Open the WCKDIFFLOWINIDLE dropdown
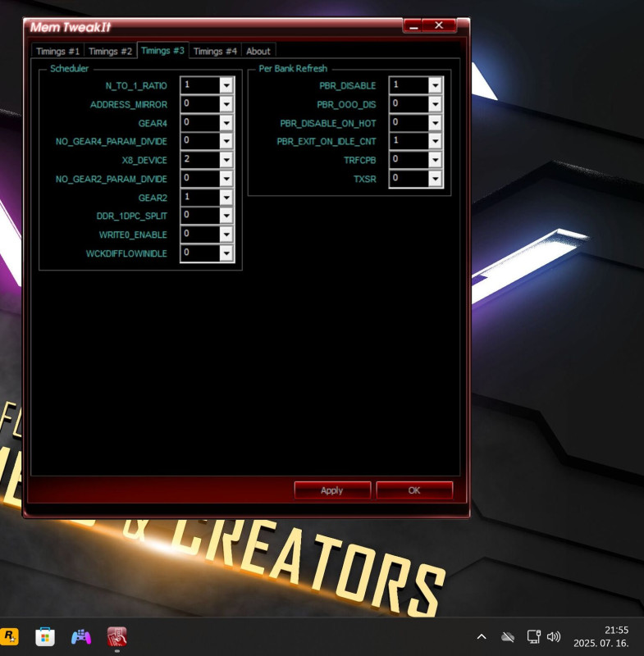 pyautogui.click(x=226, y=253)
